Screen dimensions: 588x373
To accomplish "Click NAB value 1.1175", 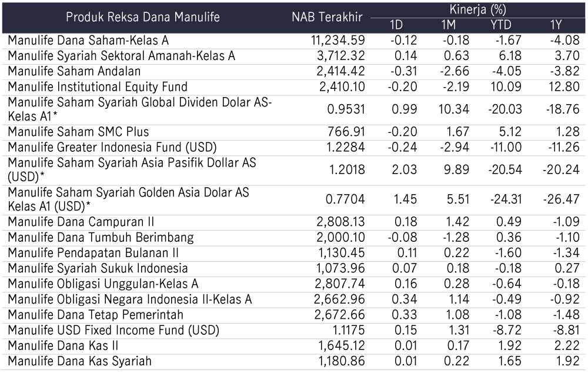I will [349, 330].
